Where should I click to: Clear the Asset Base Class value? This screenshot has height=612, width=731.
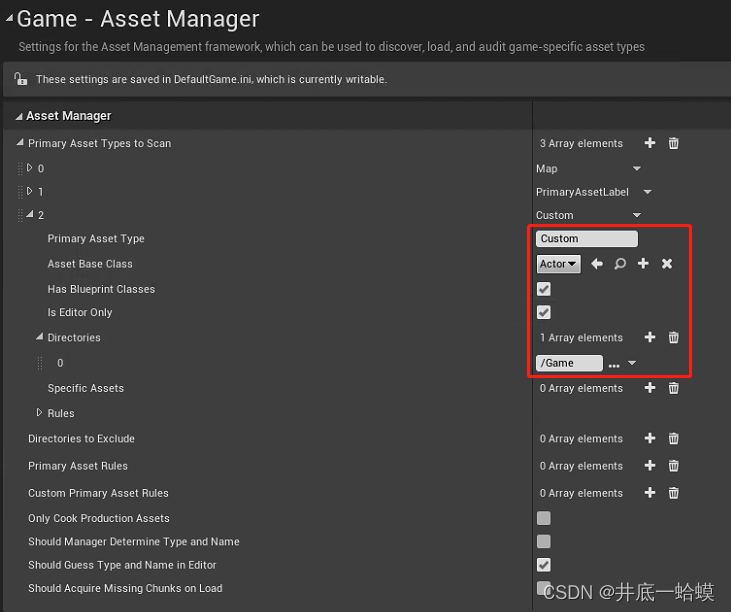point(667,264)
